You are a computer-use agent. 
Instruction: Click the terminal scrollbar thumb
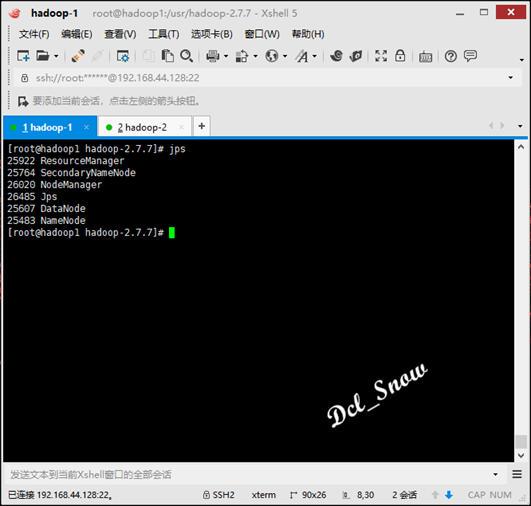click(x=521, y=442)
